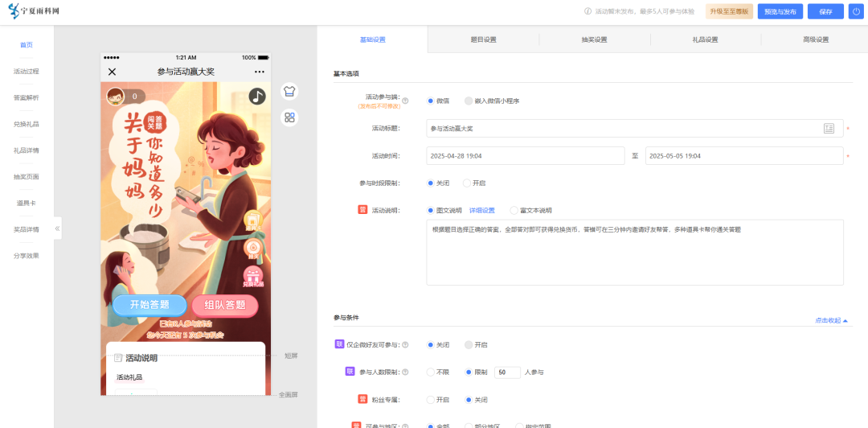Click the document icon beside 活动说明 in preview
Image resolution: width=868 pixels, height=428 pixels.
(x=118, y=358)
